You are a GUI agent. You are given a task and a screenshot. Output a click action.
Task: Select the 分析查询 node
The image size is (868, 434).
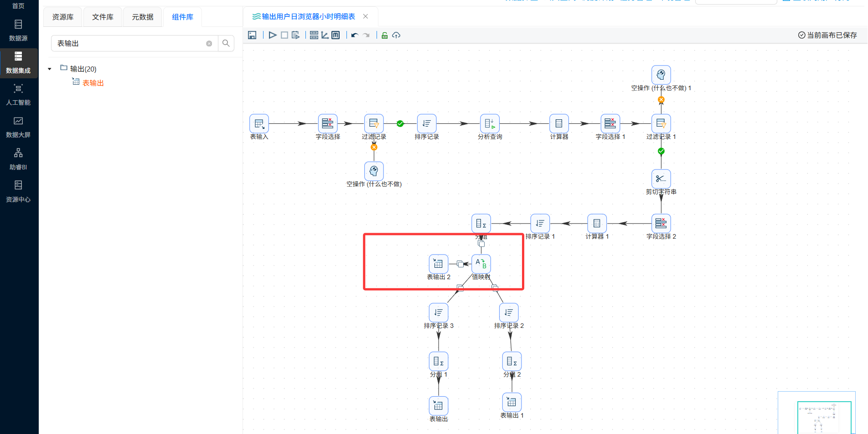tap(490, 123)
